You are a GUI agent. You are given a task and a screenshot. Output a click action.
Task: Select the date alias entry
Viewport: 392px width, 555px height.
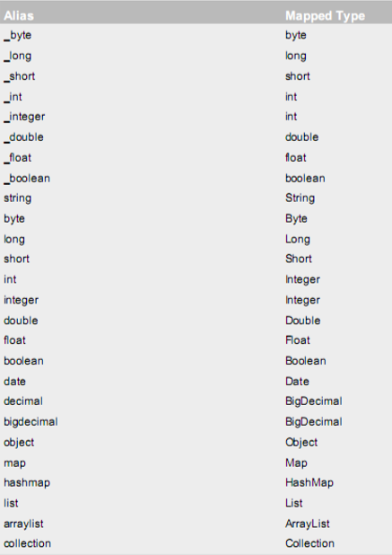pyautogui.click(x=15, y=382)
